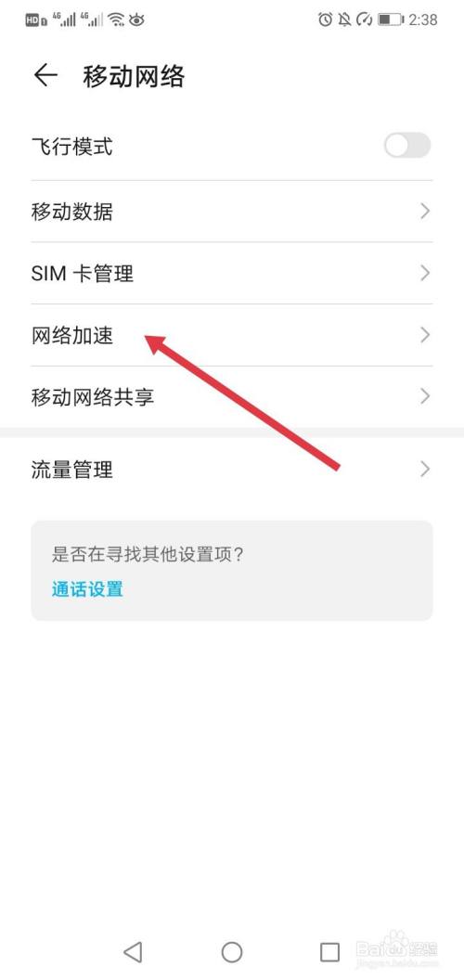
Task: Open the 网络加速 settings entry
Action: pos(232,335)
